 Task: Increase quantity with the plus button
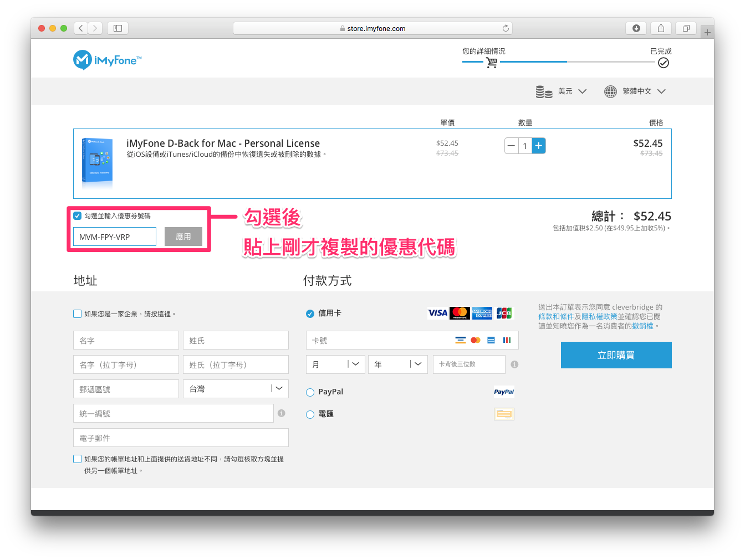coord(538,146)
